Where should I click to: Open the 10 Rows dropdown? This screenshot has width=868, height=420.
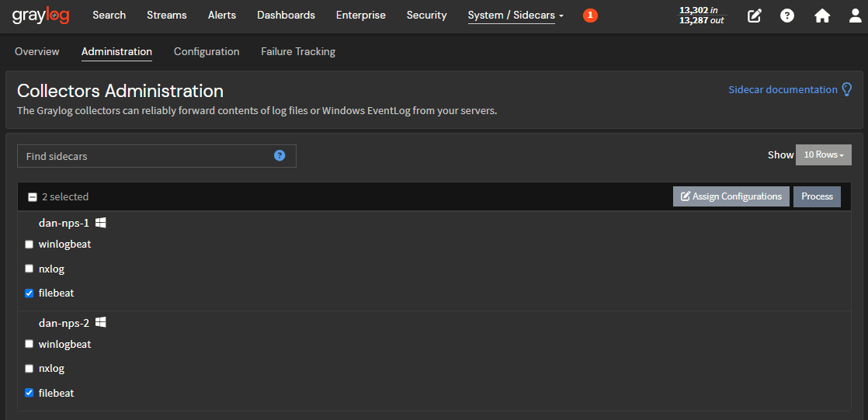pyautogui.click(x=823, y=154)
